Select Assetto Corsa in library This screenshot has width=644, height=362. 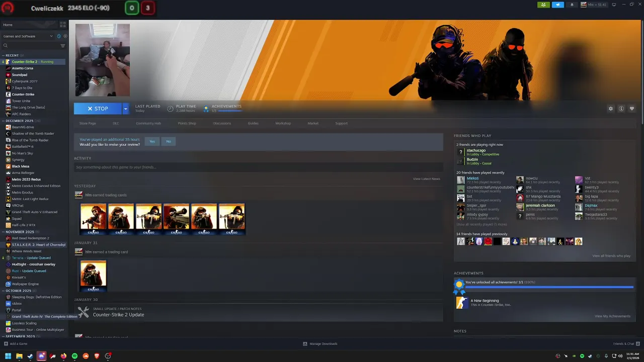coord(23,68)
